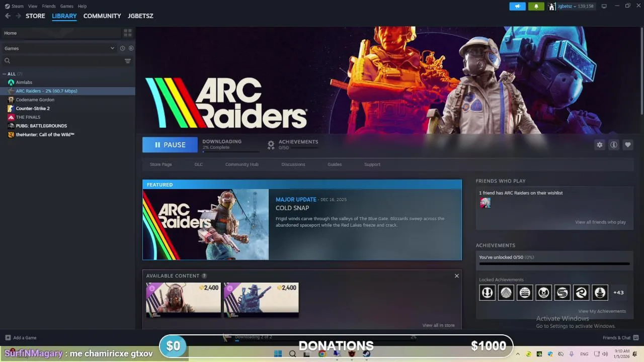The image size is (644, 362).
Task: Select seventh locked achievement icon
Action: [x=600, y=293]
